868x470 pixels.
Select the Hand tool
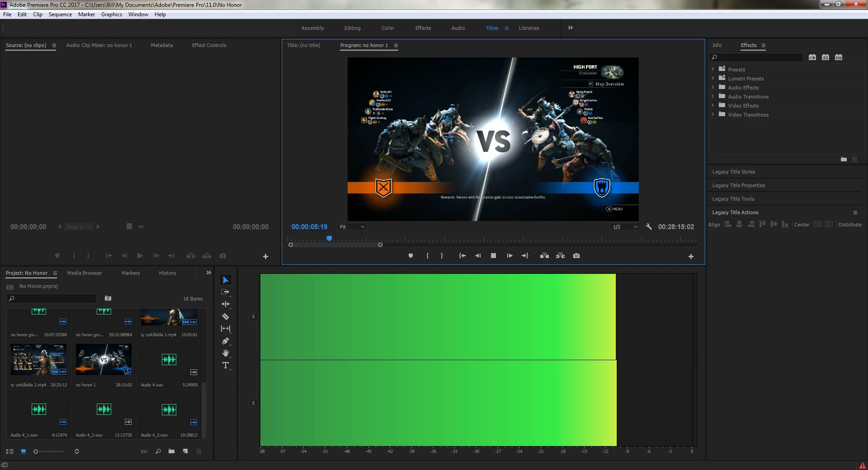click(x=226, y=353)
